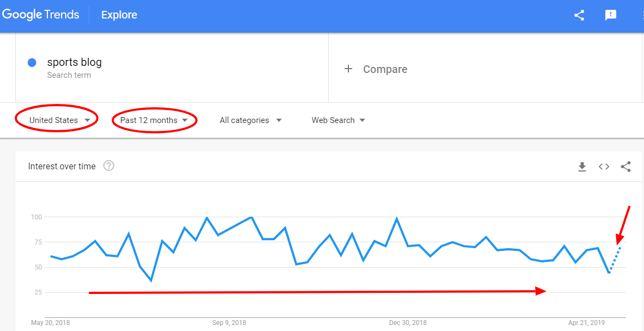The width and height of the screenshot is (644, 331).
Task: Click the plus icon beside Compare
Action: [x=348, y=69]
